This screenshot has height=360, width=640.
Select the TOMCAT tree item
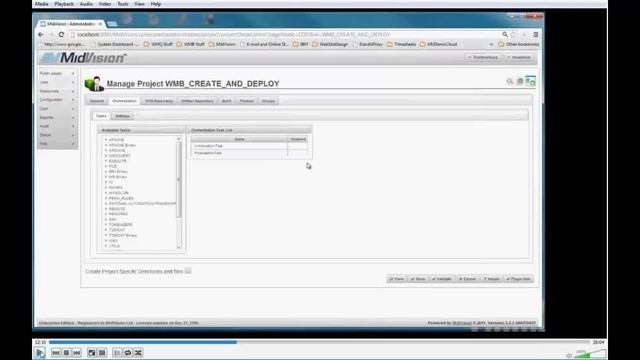117,230
